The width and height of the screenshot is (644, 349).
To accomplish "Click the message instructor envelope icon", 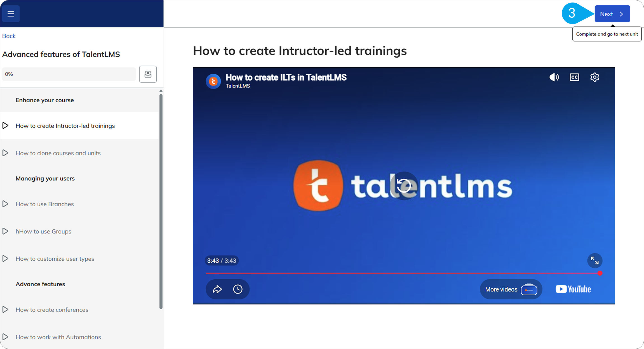I will coord(148,74).
